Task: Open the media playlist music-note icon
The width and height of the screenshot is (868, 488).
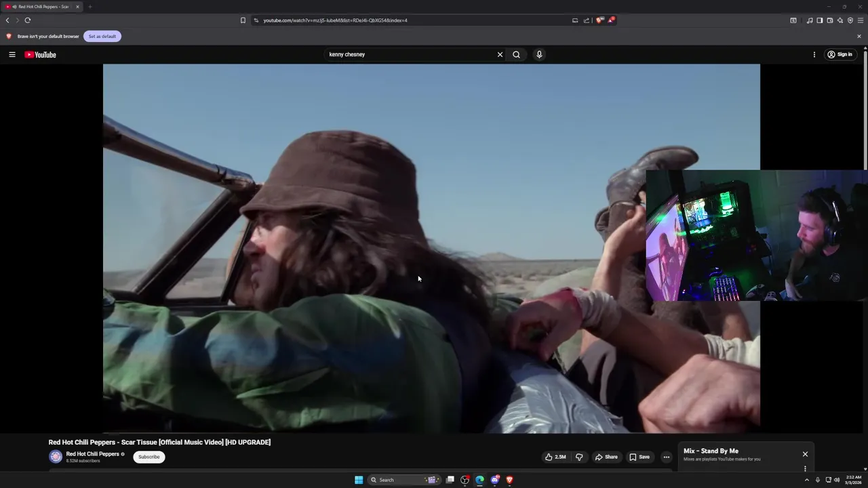Action: pos(810,20)
